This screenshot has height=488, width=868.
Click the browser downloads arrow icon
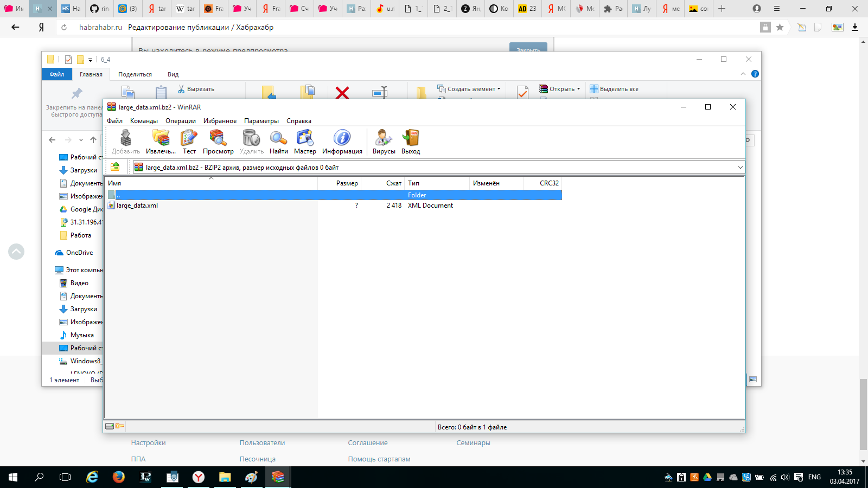855,27
